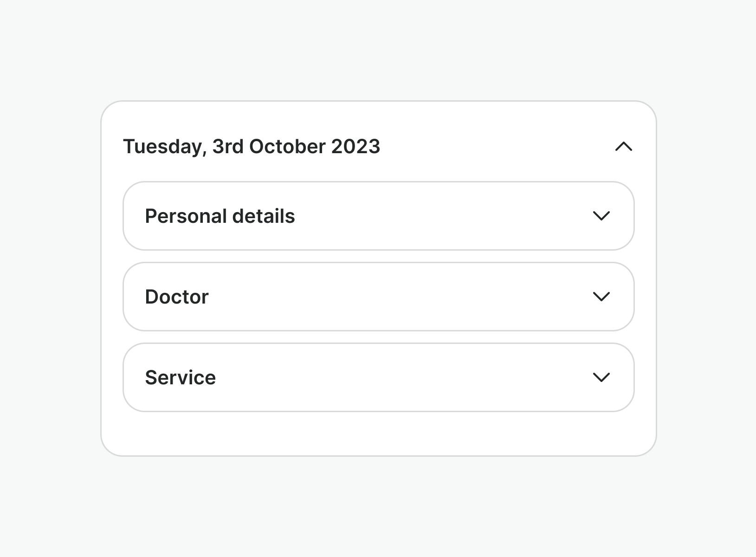The image size is (756, 557).
Task: Click the word "Tuesday" in the header
Action: tap(162, 147)
